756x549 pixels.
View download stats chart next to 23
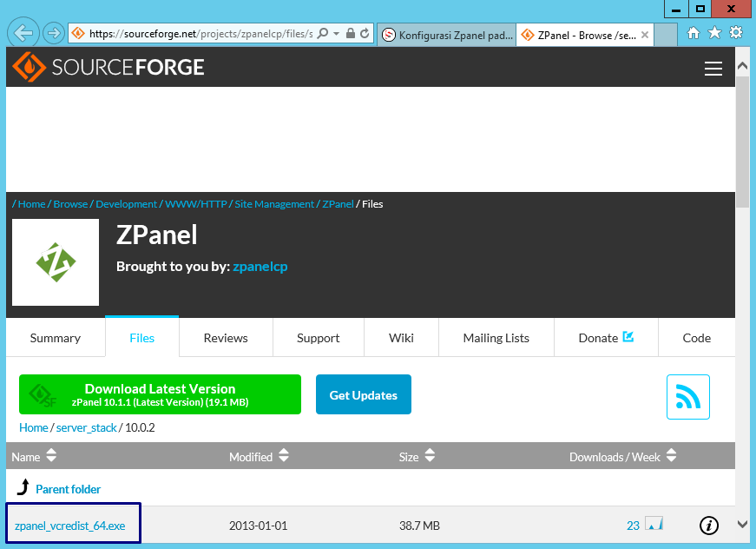pyautogui.click(x=654, y=525)
